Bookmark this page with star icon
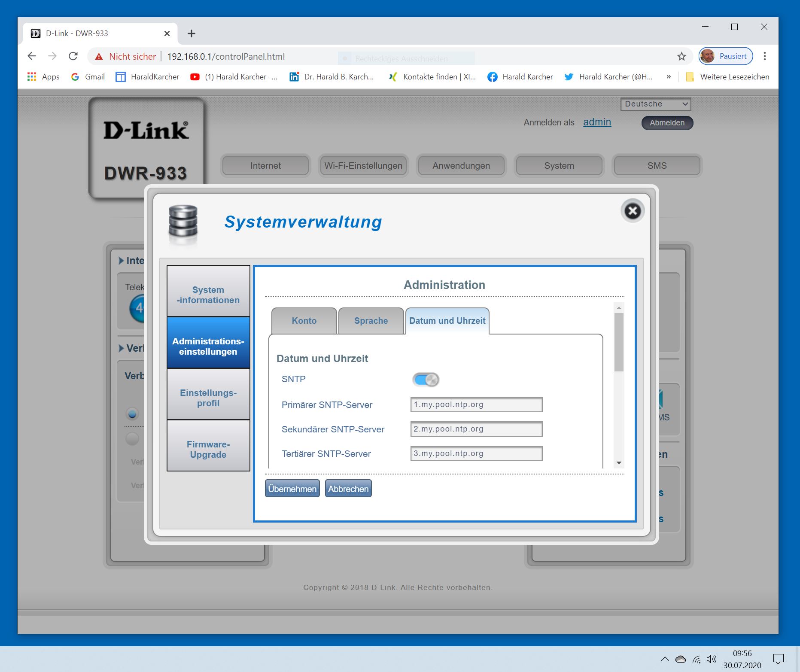Screen dimensions: 800x672 (681, 56)
